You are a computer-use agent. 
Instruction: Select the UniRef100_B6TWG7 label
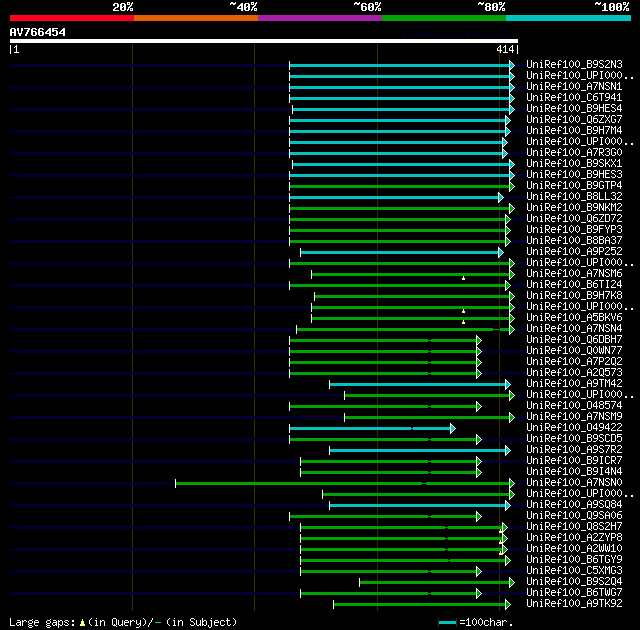[x=574, y=593]
